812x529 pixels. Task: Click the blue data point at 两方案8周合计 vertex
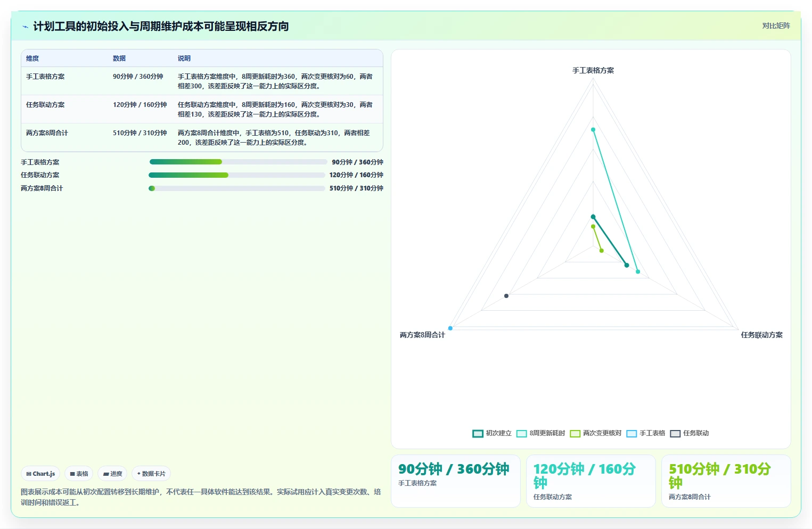[x=450, y=328]
